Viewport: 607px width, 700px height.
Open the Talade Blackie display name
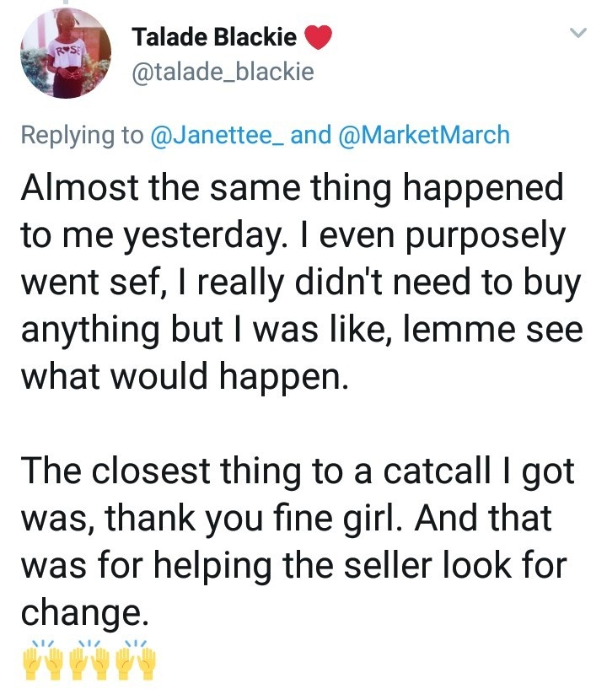coord(214,38)
